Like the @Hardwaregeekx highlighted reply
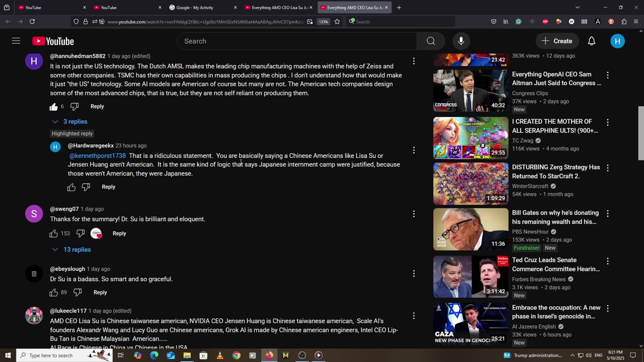Viewport: 644px width, 362px height. tap(71, 187)
